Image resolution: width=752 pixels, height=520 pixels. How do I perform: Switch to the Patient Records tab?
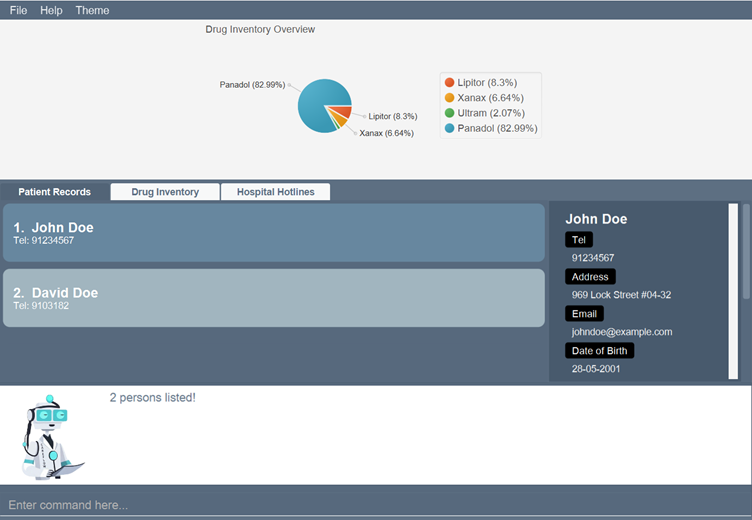click(55, 192)
